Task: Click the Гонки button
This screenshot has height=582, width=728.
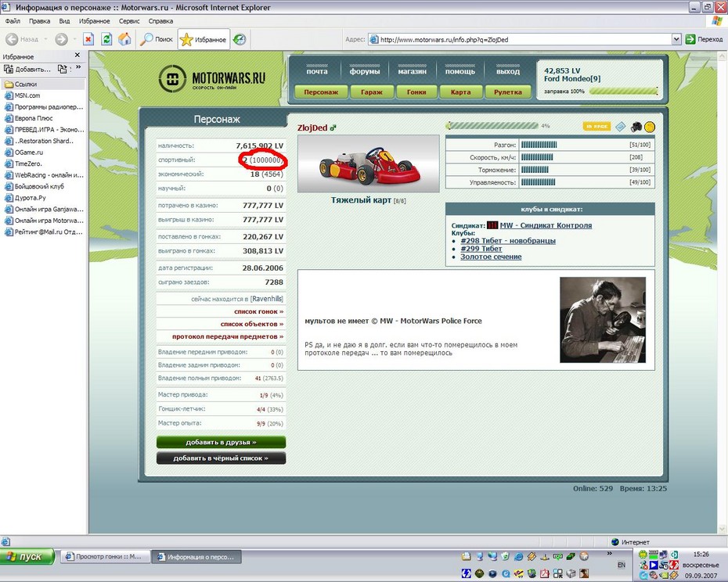Action: coord(416,92)
